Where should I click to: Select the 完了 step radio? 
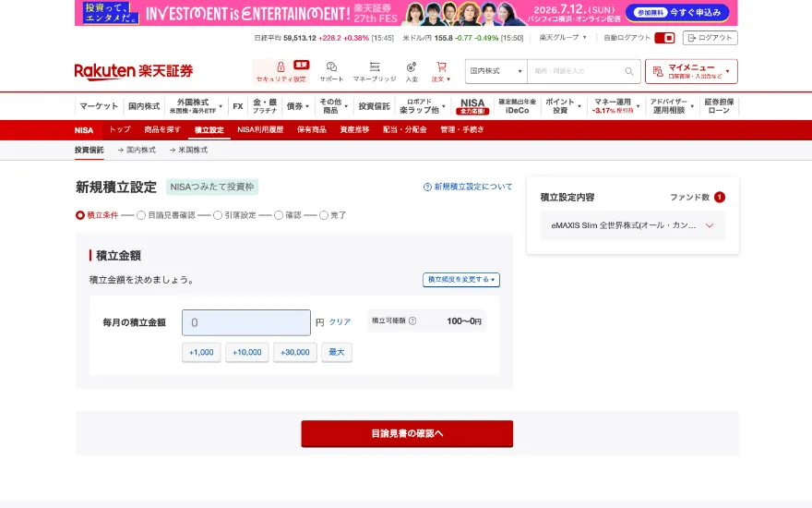pos(324,215)
